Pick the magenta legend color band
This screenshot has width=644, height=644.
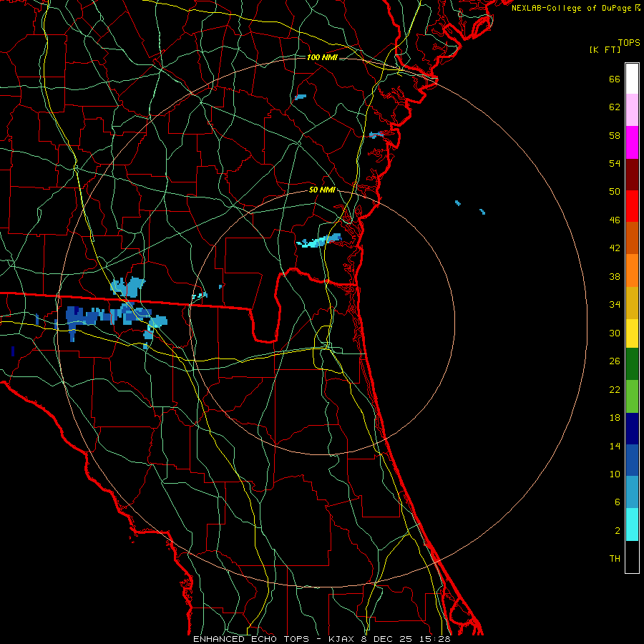(x=632, y=142)
